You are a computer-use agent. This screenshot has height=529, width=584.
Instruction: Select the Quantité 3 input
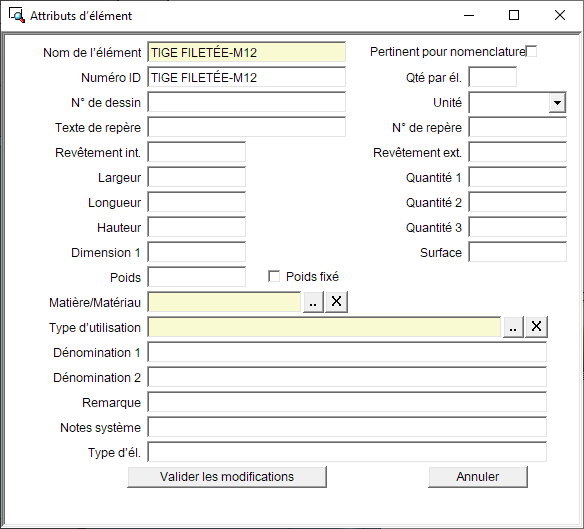coord(518,227)
